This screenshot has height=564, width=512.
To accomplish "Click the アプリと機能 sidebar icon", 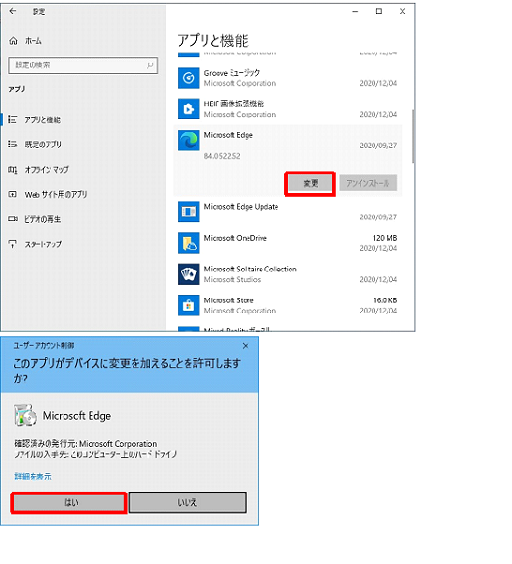I will point(13,119).
